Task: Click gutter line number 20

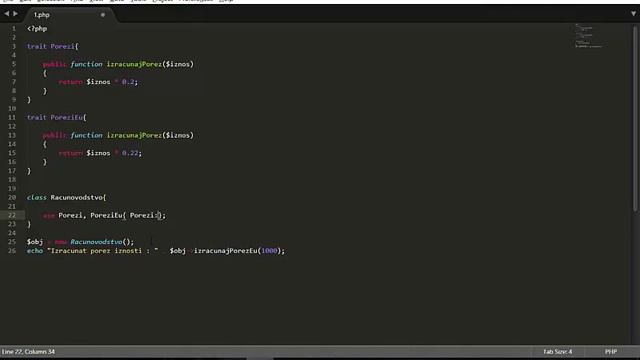Action: coord(12,198)
